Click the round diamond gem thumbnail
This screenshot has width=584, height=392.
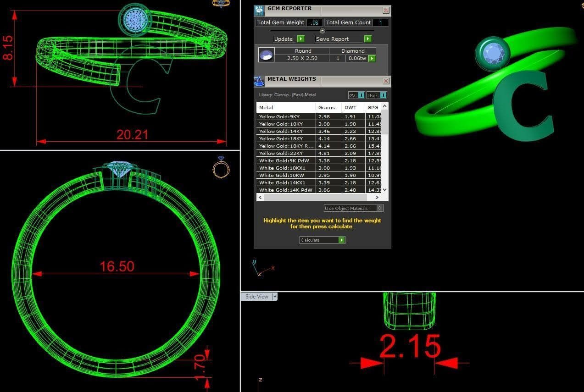click(266, 55)
